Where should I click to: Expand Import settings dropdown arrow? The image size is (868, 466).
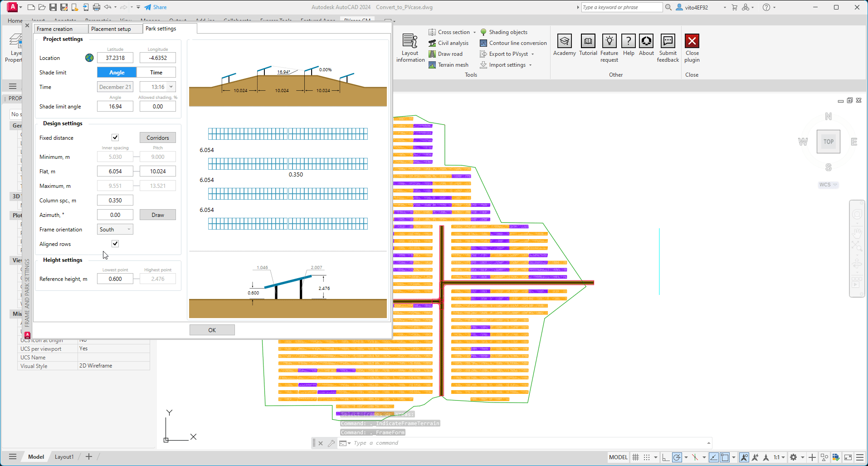530,65
